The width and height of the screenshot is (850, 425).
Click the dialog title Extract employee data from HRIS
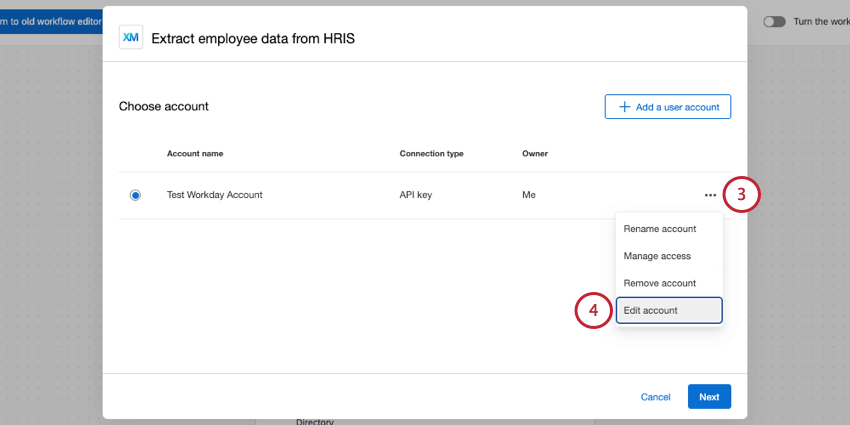[253, 39]
